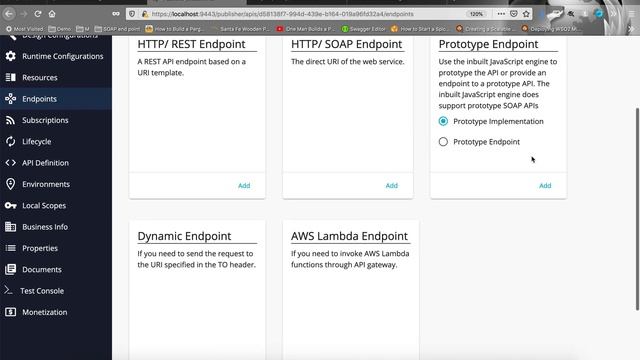The height and width of the screenshot is (360, 640).
Task: Select the Prototype Implementation radio button
Action: pyautogui.click(x=443, y=121)
